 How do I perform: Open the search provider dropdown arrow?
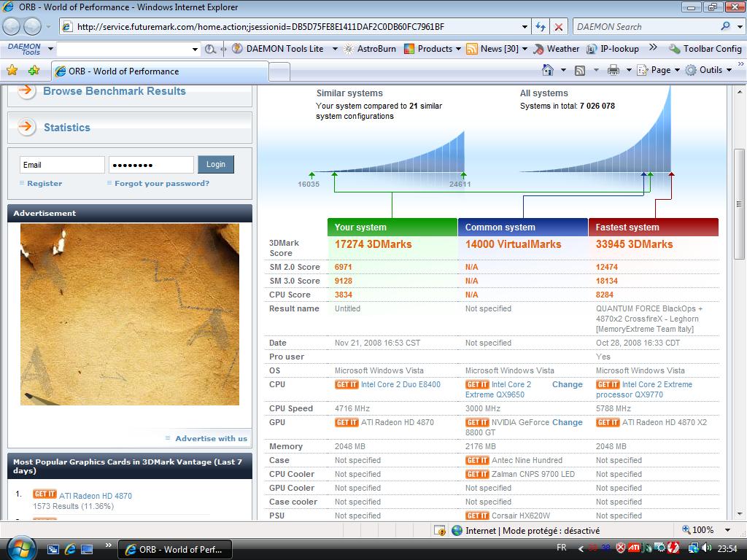(740, 27)
